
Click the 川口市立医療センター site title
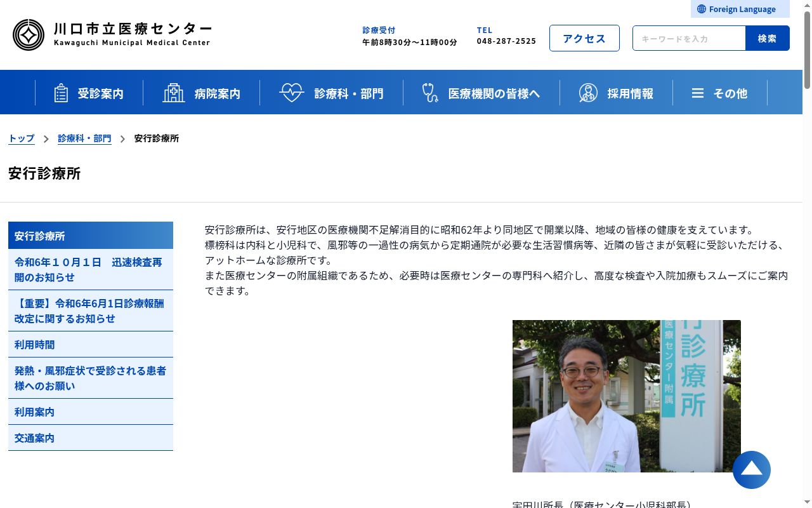click(x=132, y=29)
